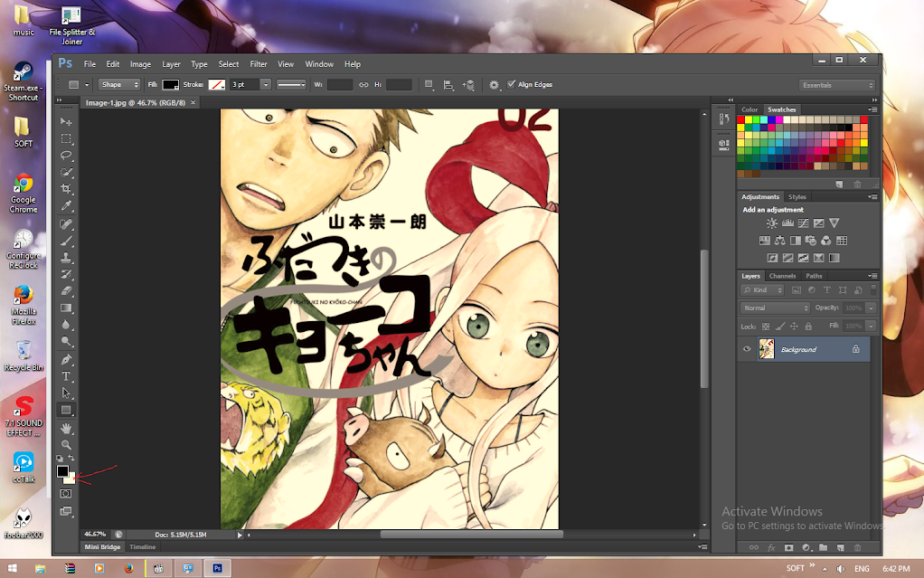Select the History Brush tool

click(66, 274)
